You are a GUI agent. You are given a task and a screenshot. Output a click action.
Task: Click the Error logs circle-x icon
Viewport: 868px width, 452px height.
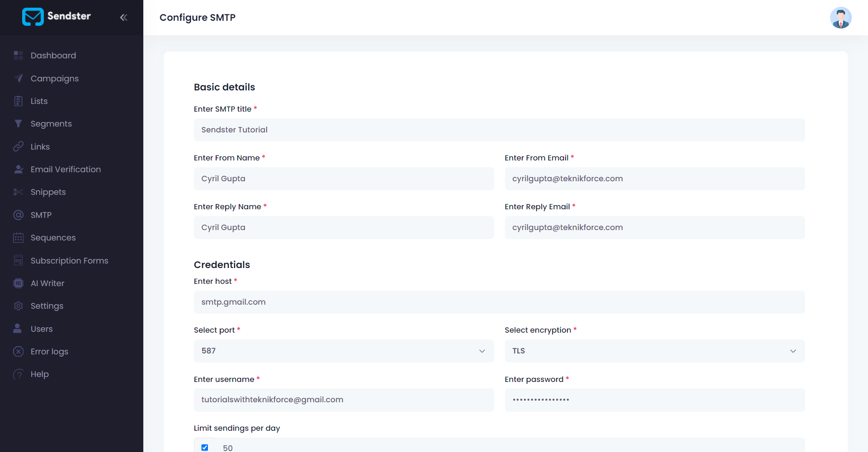click(18, 352)
